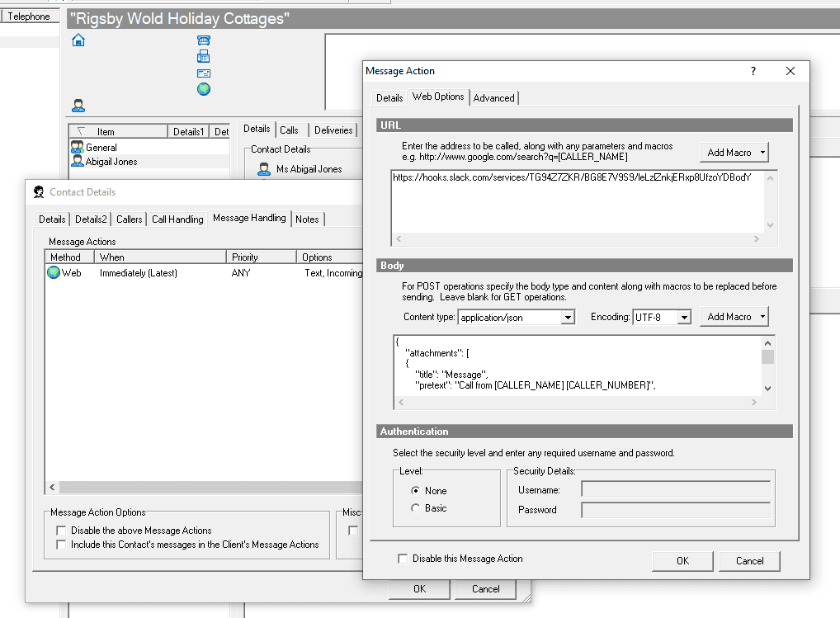Click the fax machine icon in the client header
Image resolution: width=840 pixels, height=618 pixels.
click(204, 56)
